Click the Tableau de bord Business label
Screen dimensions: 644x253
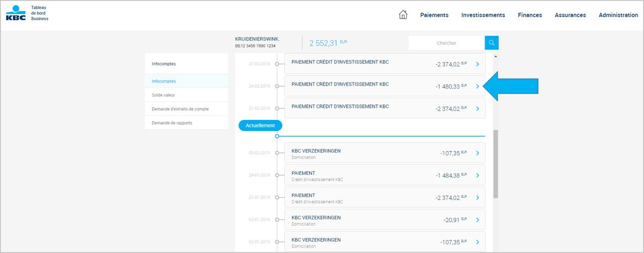coord(40,13)
